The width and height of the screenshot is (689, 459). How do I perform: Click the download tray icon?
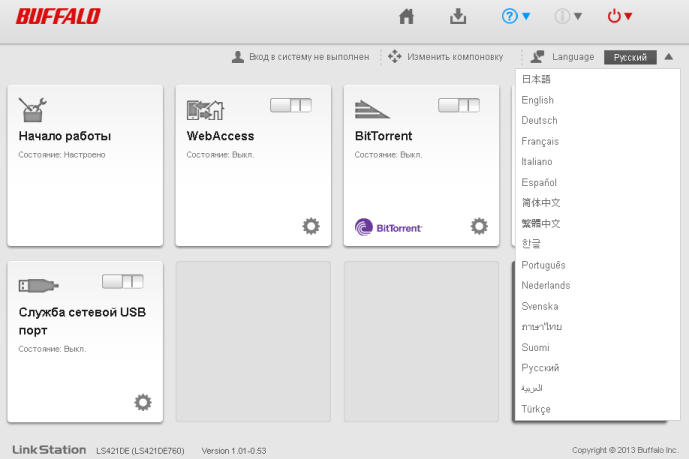(x=458, y=17)
